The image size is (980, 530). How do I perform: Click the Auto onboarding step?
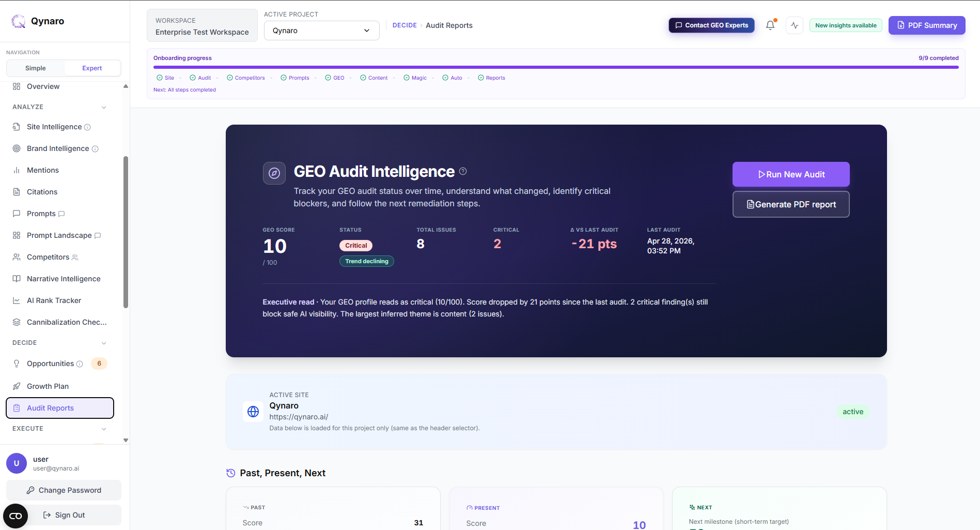pos(453,78)
